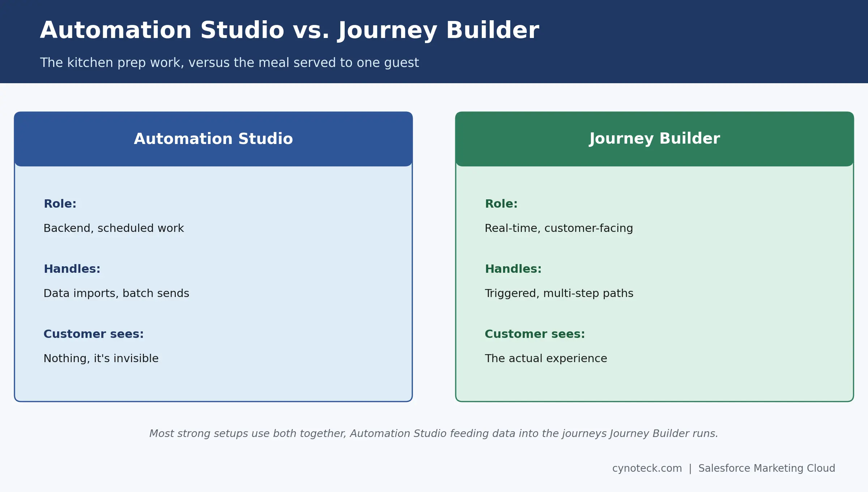The height and width of the screenshot is (492, 868).
Task: Select 'Nothing, it's invisible' text
Action: [101, 359]
